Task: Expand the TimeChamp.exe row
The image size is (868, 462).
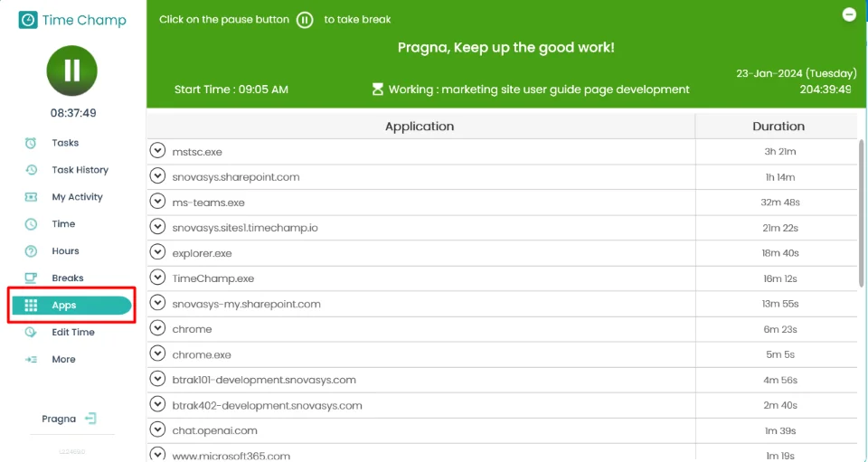Action: click(x=157, y=278)
